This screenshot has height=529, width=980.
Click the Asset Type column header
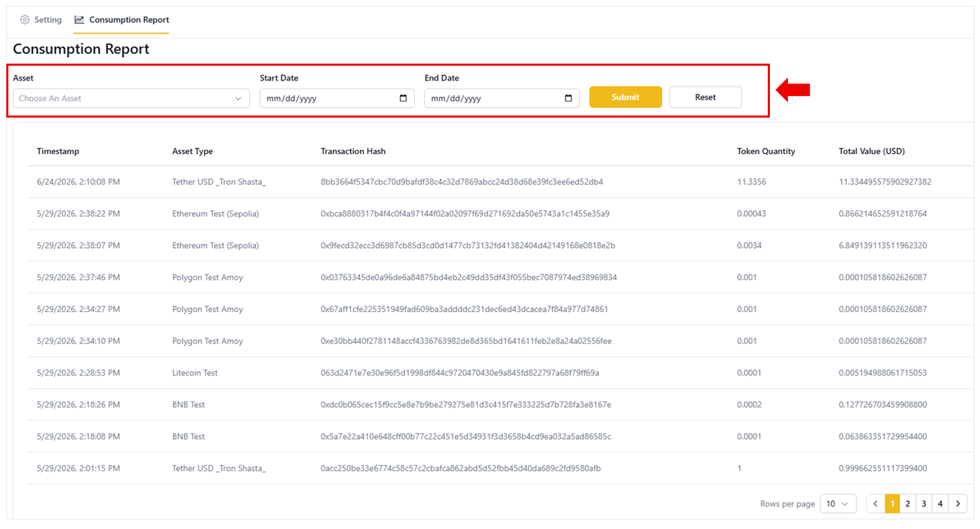[x=193, y=151]
